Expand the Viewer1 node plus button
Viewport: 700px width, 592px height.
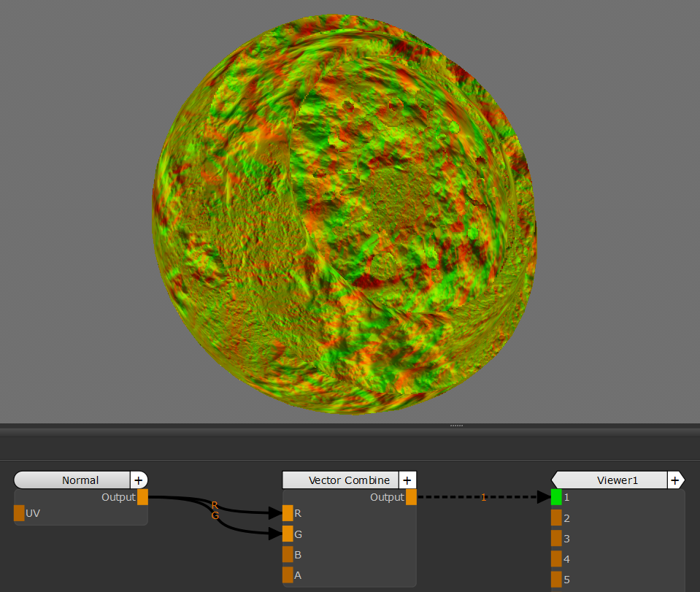(675, 480)
